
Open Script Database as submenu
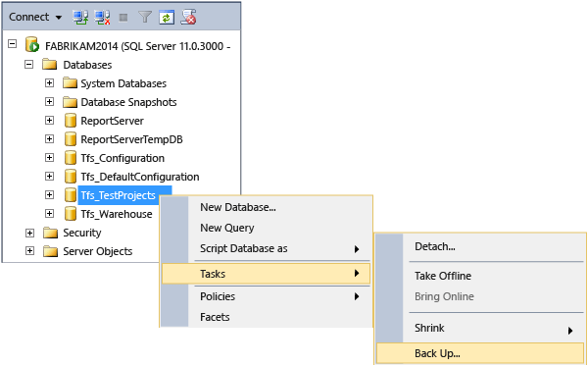266,248
